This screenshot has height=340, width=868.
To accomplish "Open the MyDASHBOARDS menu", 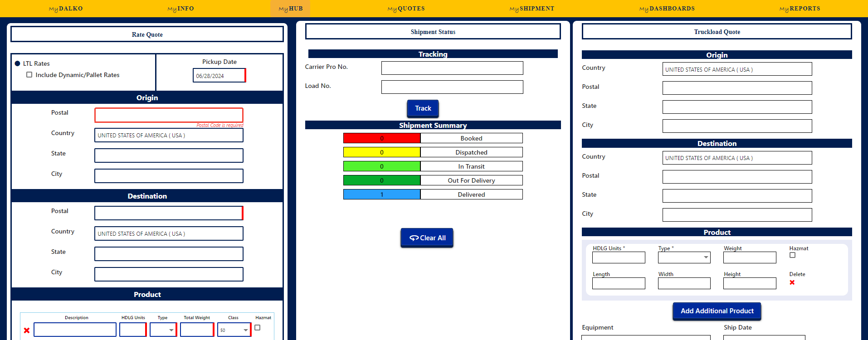I will click(x=667, y=9).
